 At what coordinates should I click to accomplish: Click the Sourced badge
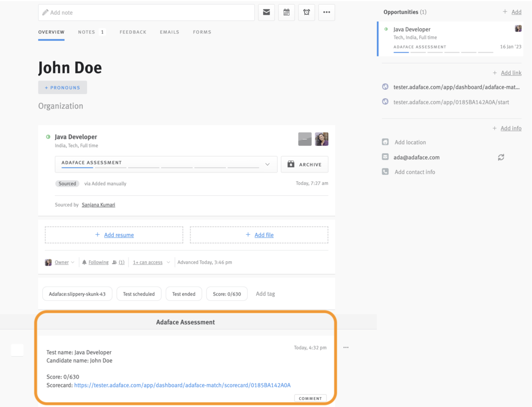(x=67, y=184)
